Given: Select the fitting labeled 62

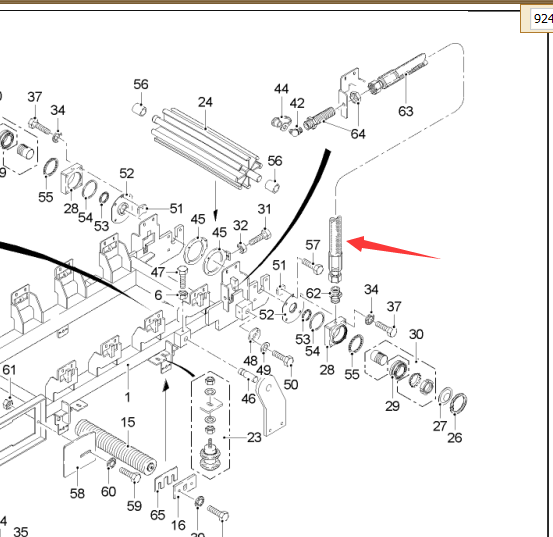Looking at the screenshot, I should click(x=335, y=295).
